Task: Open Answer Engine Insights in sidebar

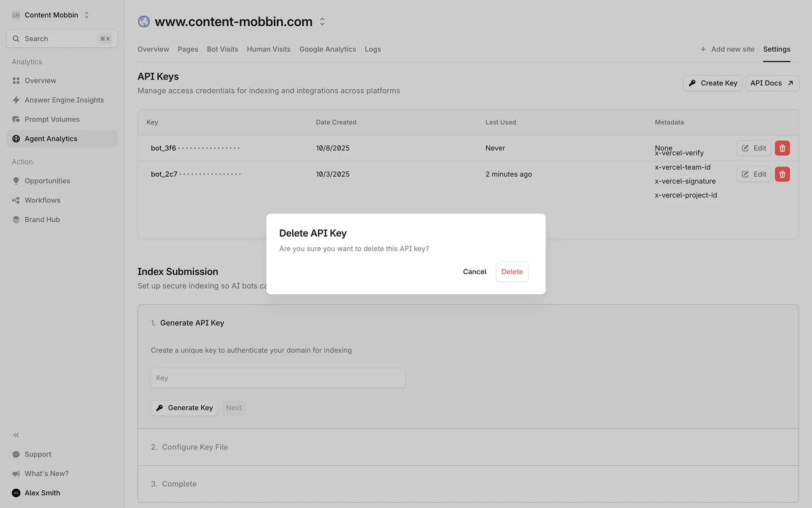Action: click(64, 100)
